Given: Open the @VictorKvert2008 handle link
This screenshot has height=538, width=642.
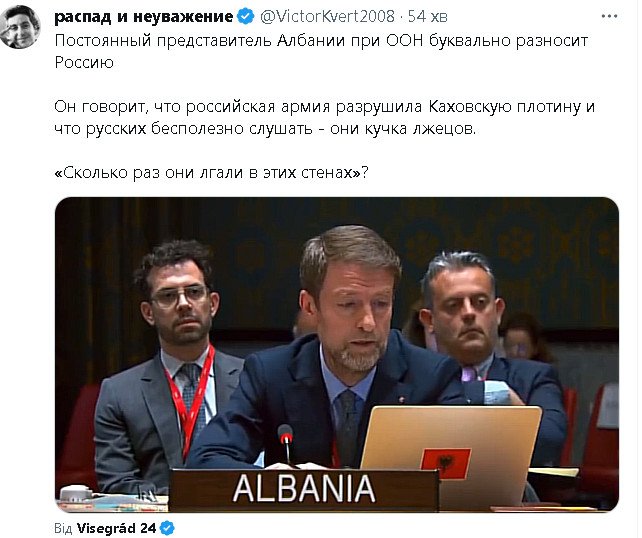Looking at the screenshot, I should pyautogui.click(x=328, y=16).
